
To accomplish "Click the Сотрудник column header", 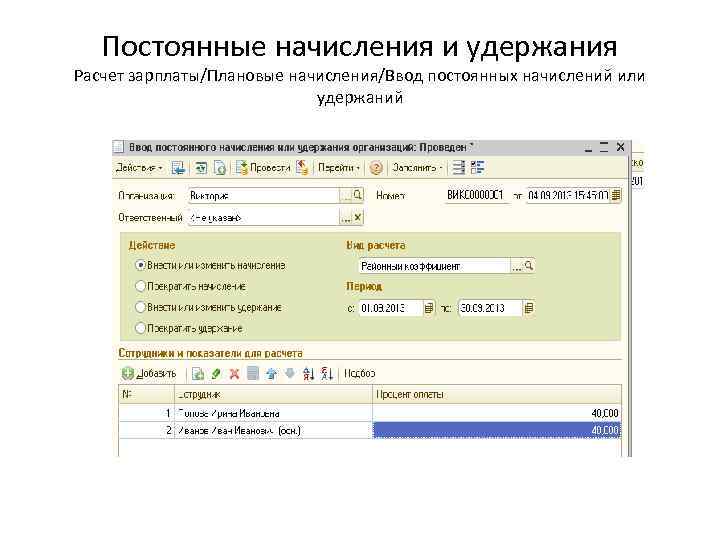I will pyautogui.click(x=273, y=394).
